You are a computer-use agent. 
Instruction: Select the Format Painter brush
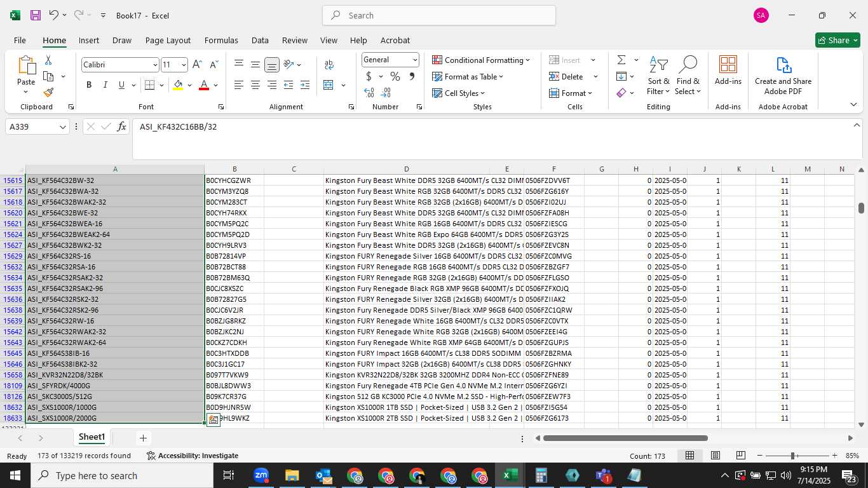coord(48,92)
